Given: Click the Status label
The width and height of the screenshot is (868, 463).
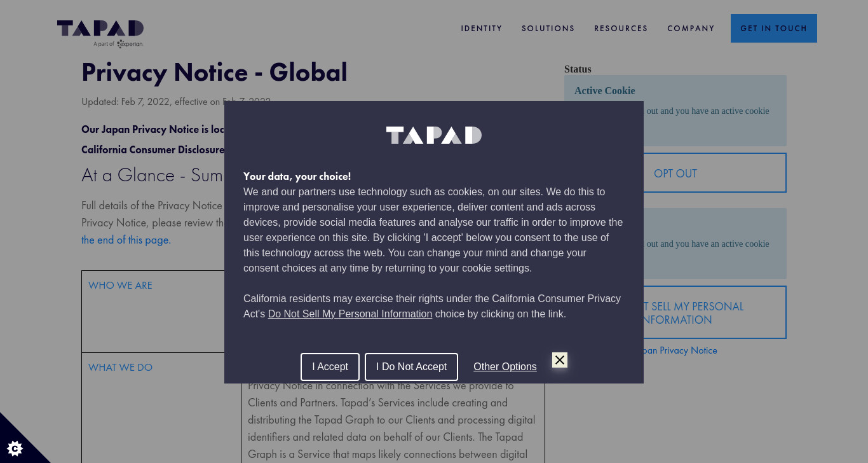Looking at the screenshot, I should 578,69.
